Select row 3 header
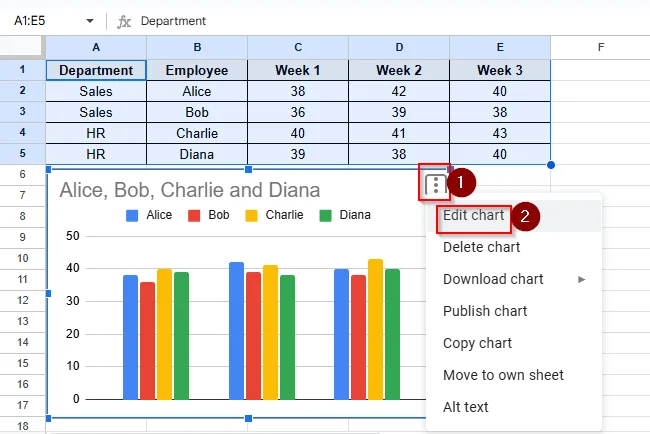 pos(22,112)
